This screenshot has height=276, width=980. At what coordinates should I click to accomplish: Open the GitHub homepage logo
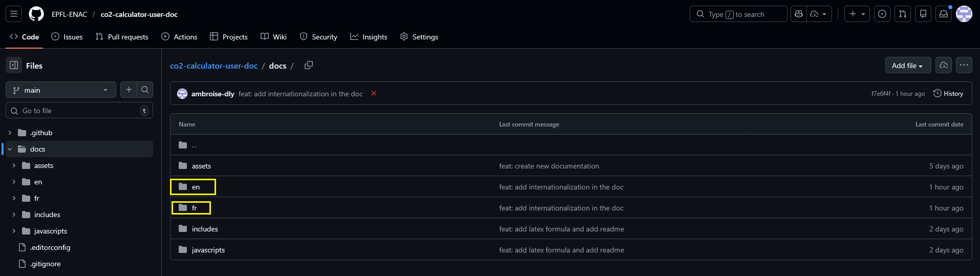click(x=36, y=14)
